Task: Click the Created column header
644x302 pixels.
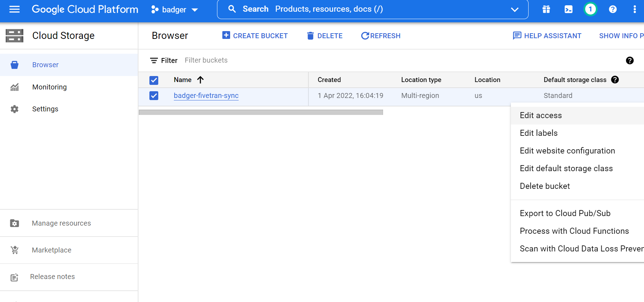Action: 329,80
